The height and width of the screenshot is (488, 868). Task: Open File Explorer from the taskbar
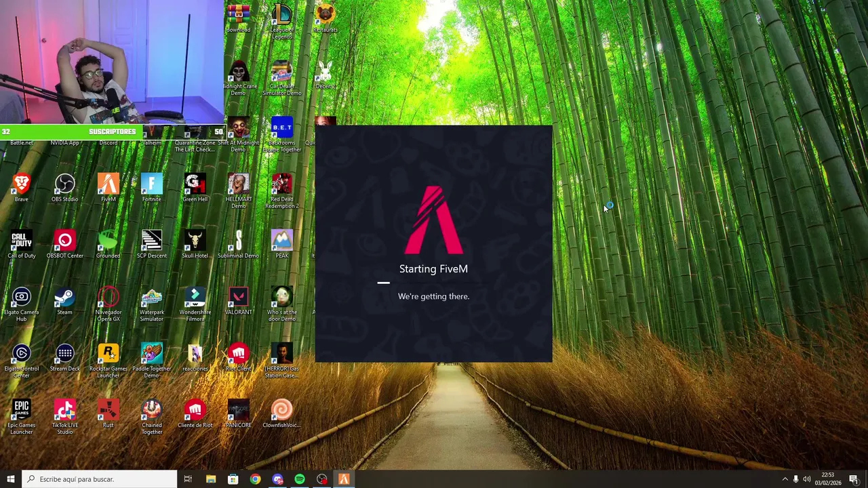click(211, 479)
